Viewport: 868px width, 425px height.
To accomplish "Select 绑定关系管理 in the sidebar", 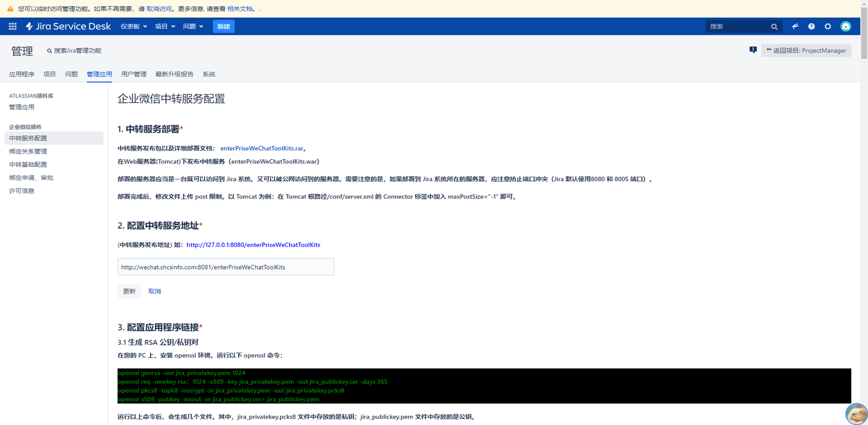I will (x=28, y=152).
